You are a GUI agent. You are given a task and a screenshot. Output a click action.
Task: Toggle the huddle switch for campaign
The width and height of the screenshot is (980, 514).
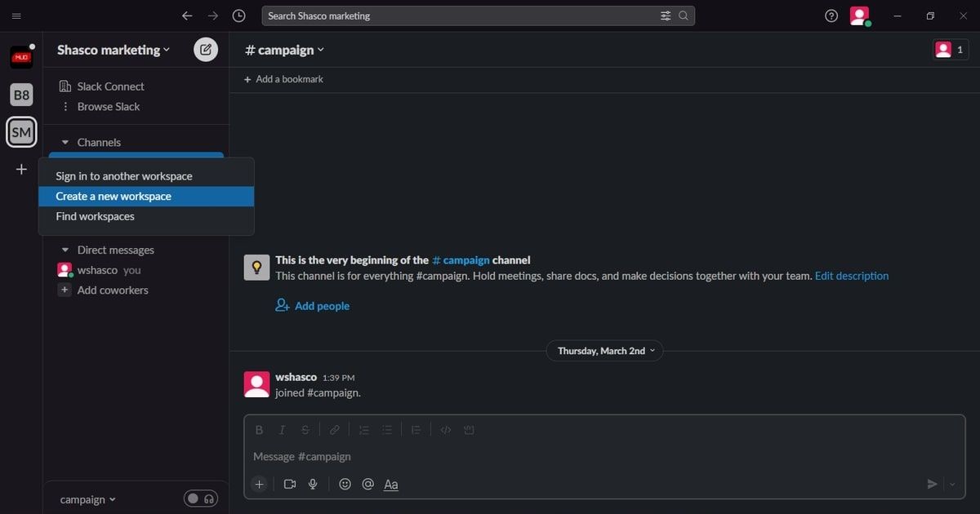[201, 498]
